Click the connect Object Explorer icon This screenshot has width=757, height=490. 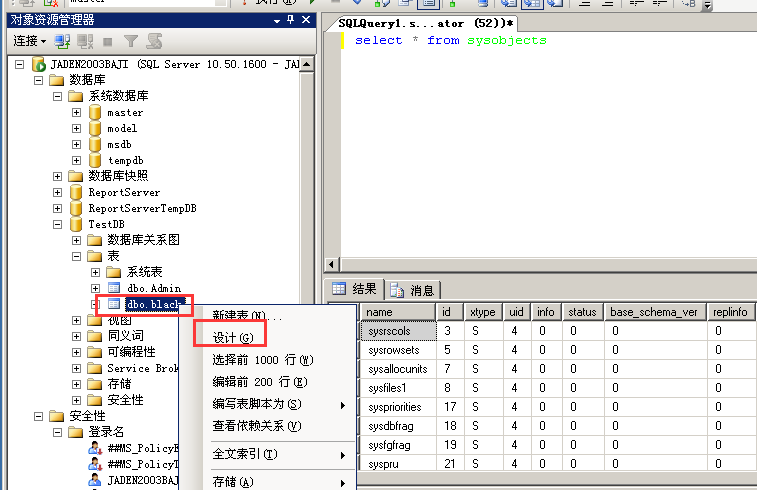pos(62,42)
